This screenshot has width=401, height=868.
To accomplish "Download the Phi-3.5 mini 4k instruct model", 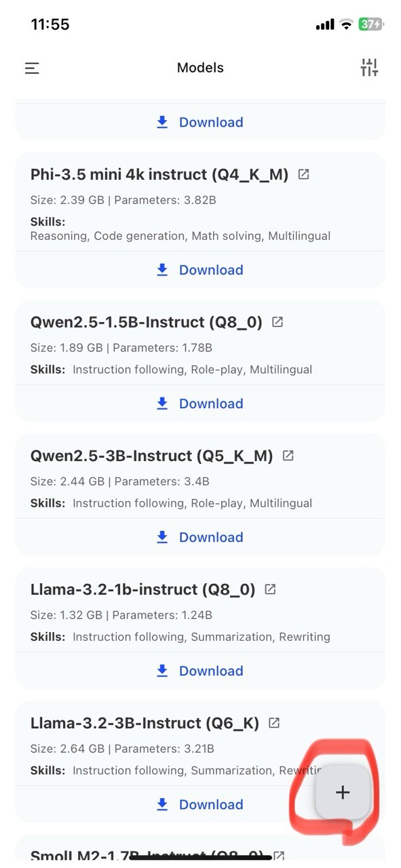I will (200, 270).
